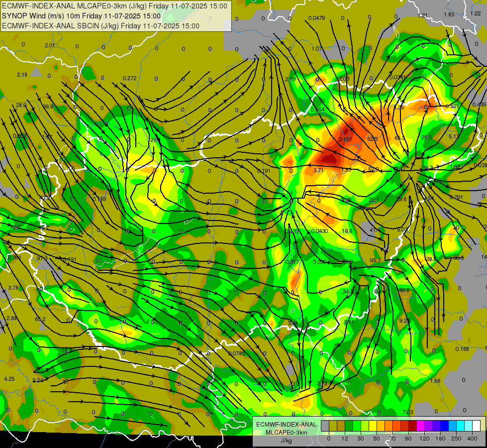Click the 0.317 map value
Image resolution: width=487 pixels, height=448 pixels.
292,262
